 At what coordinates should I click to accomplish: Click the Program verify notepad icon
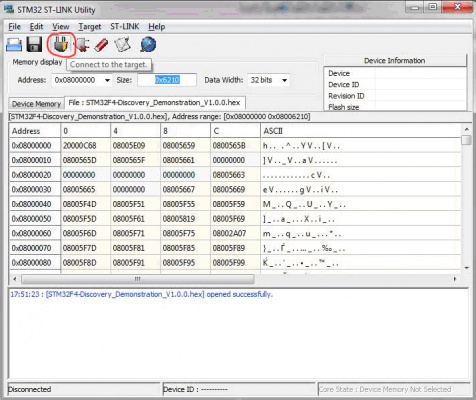122,45
